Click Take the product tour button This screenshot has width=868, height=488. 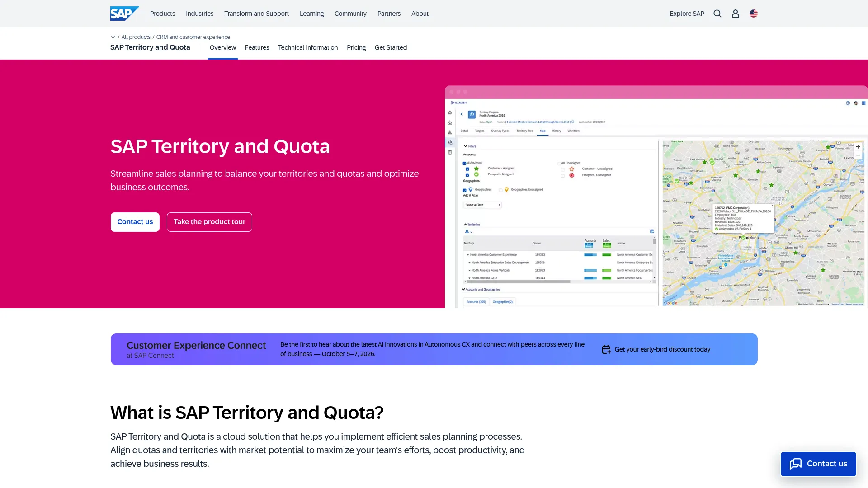coord(209,222)
